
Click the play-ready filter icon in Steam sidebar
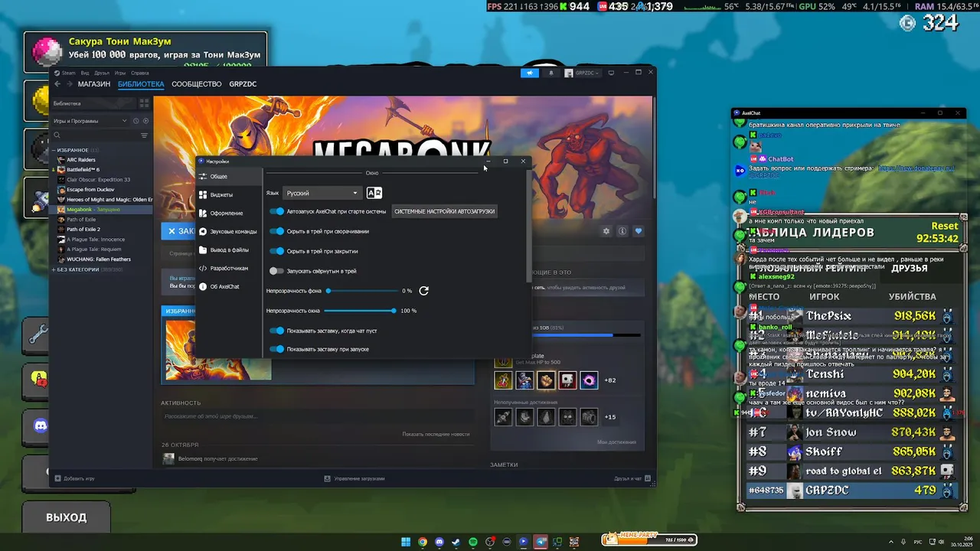coord(145,121)
